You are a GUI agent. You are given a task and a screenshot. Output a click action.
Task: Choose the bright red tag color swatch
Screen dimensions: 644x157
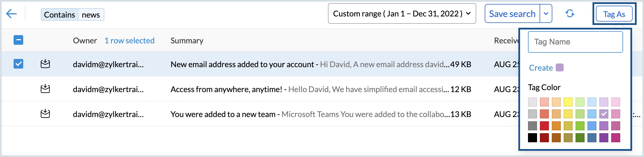tap(544, 126)
